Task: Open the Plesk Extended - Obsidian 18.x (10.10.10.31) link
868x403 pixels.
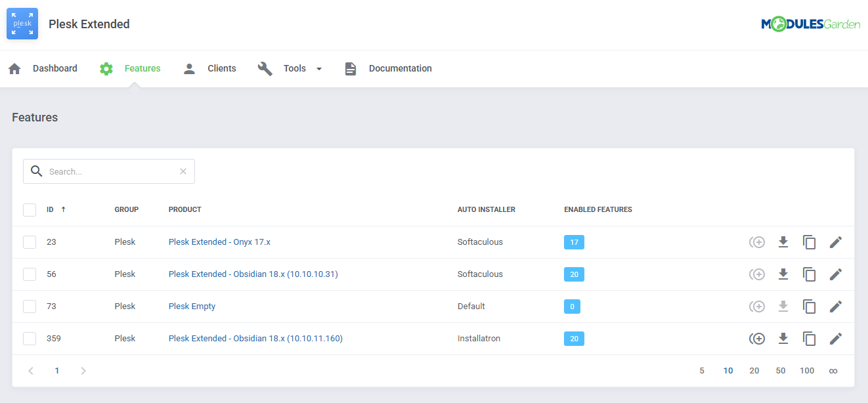Action: (253, 274)
